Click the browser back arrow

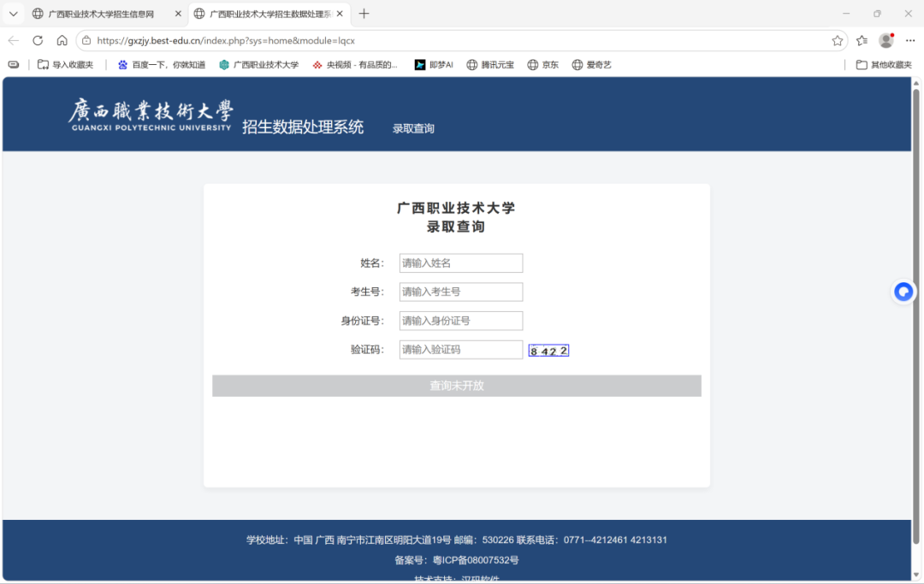point(14,41)
